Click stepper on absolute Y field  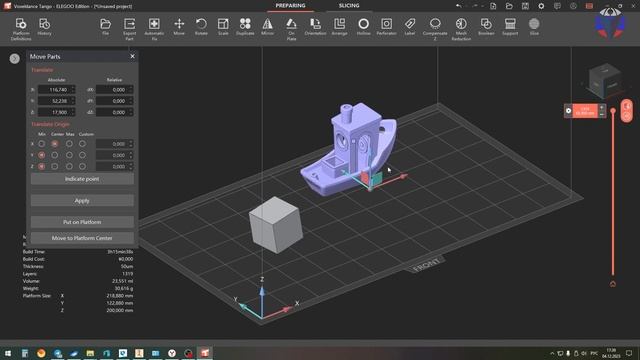(73, 101)
